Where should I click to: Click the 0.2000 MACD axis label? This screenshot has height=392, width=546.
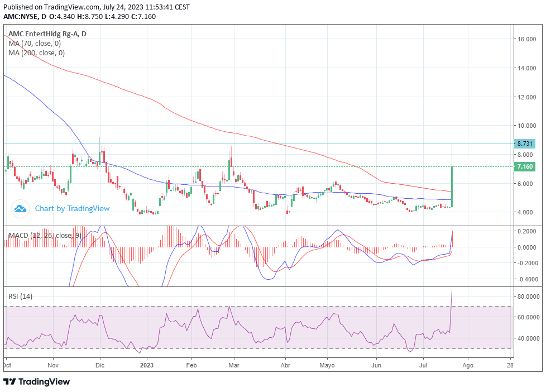point(526,231)
